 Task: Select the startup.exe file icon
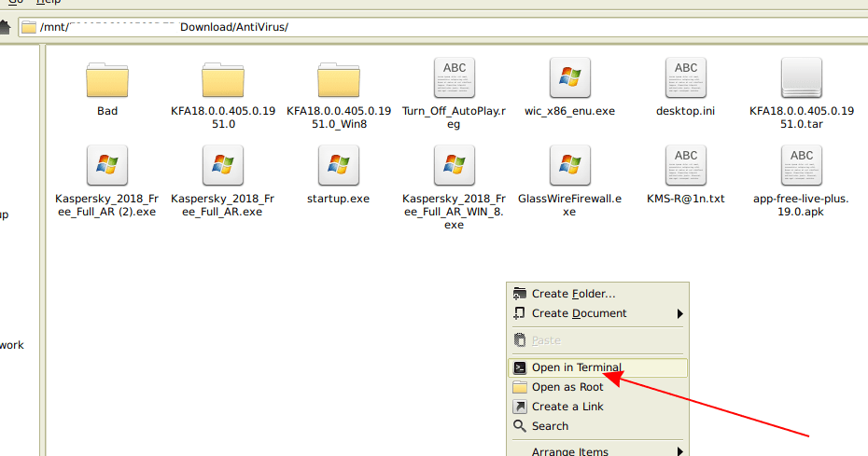(x=339, y=165)
